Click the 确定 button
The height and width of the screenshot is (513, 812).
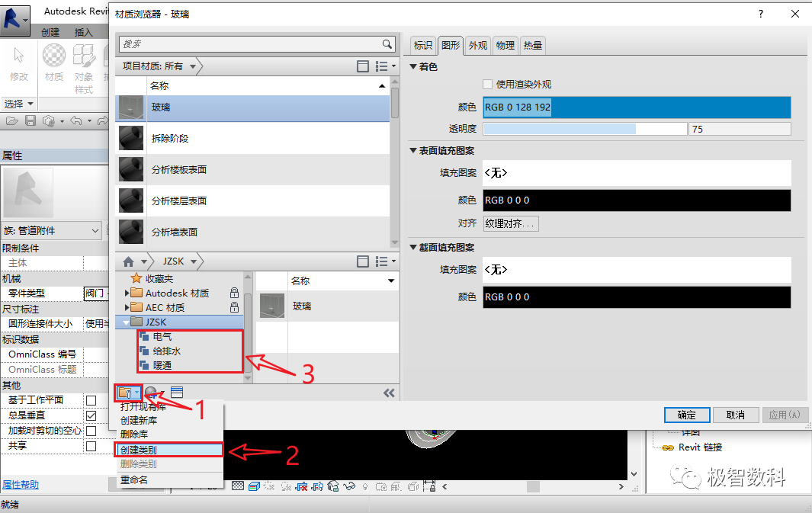(x=687, y=415)
